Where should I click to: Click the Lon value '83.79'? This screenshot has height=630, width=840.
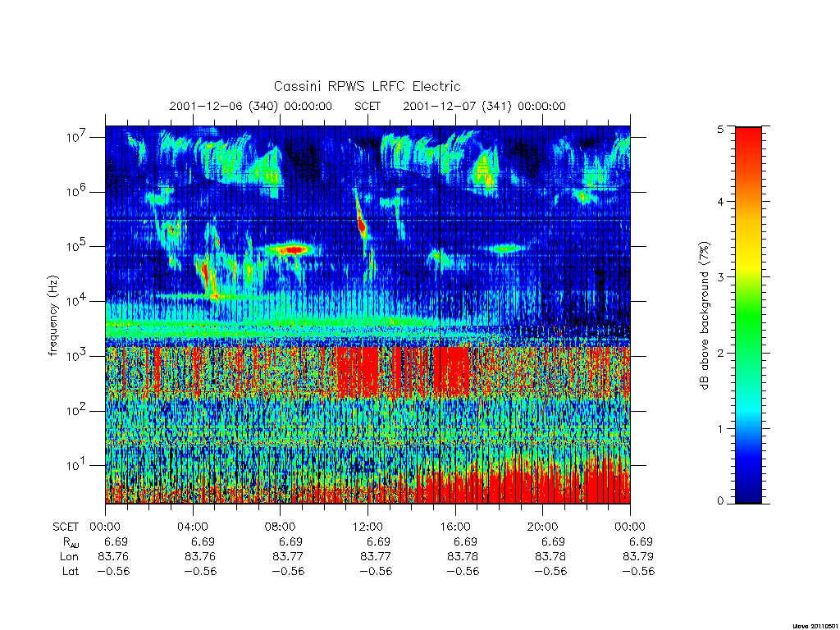(x=638, y=557)
